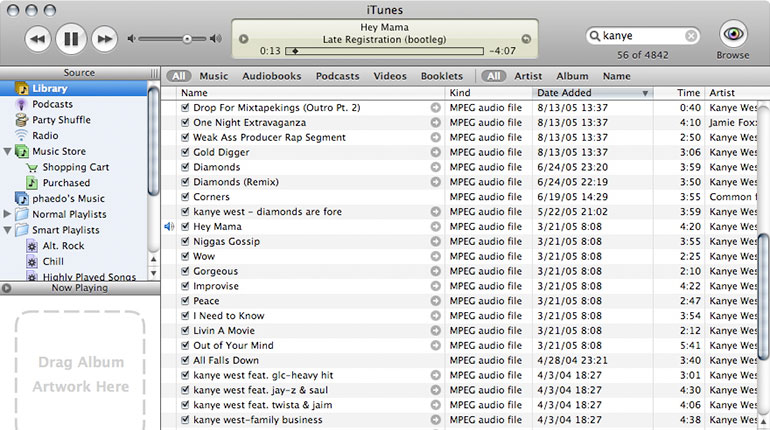
Task: Uncheck the Peace checkbox
Action: point(185,301)
